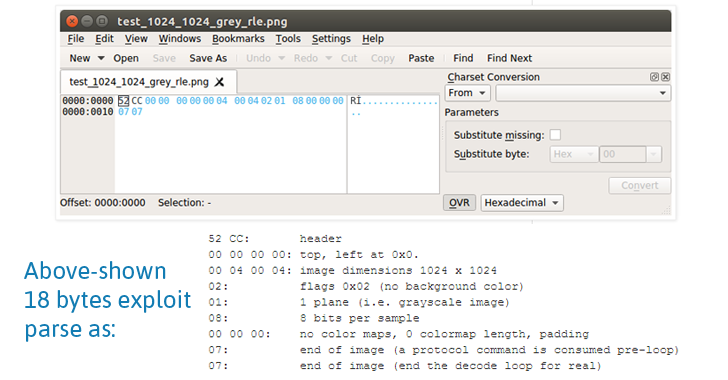This screenshot has height=380, width=728.
Task: Open the Settings menu
Action: [331, 39]
